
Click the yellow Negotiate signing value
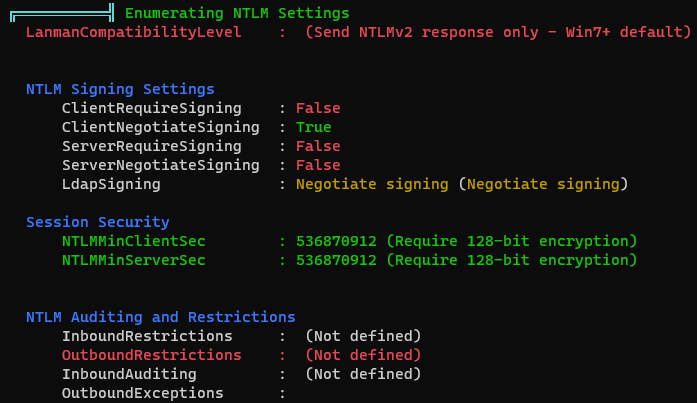coord(372,184)
